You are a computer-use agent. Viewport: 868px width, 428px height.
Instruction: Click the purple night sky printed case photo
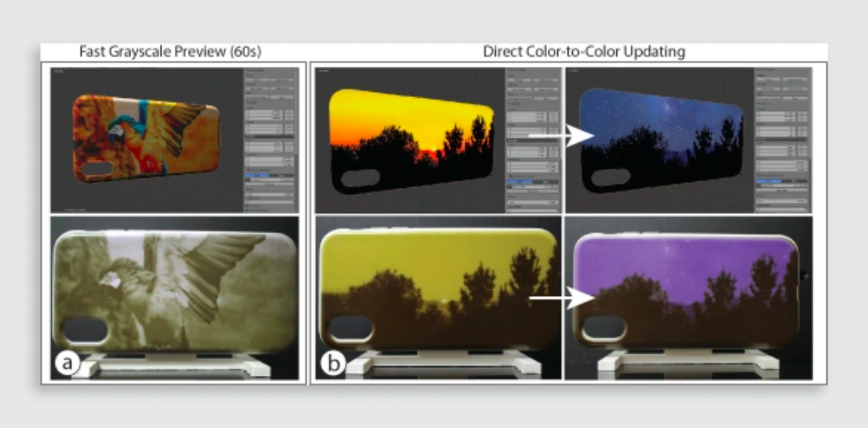pos(686,288)
